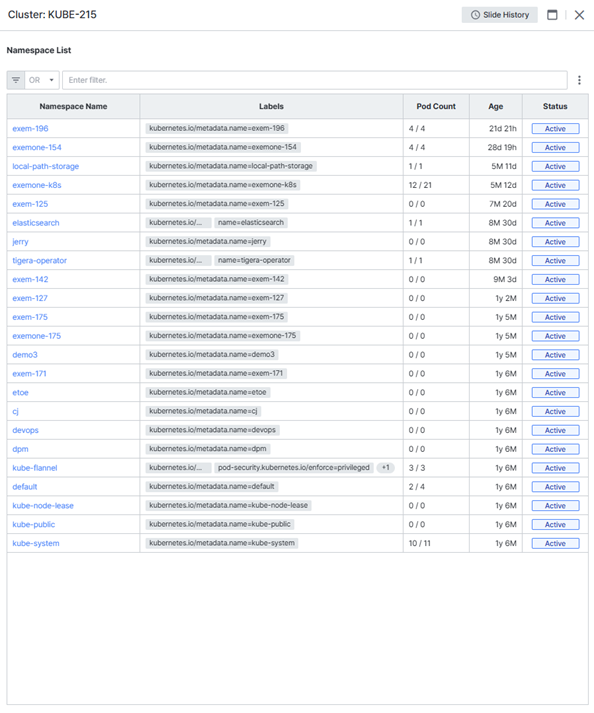Sort by Namespace Name column header
Screen dimensions: 594x713
click(73, 106)
